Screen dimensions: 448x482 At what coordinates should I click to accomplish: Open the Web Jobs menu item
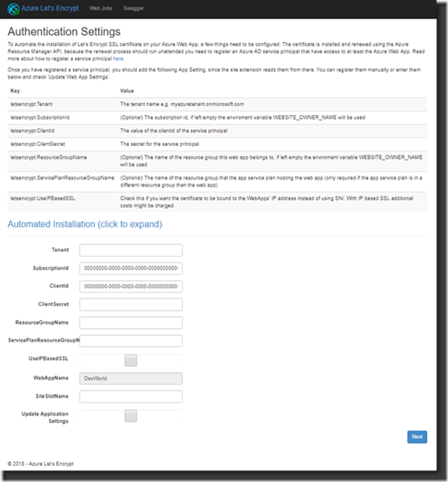(101, 9)
